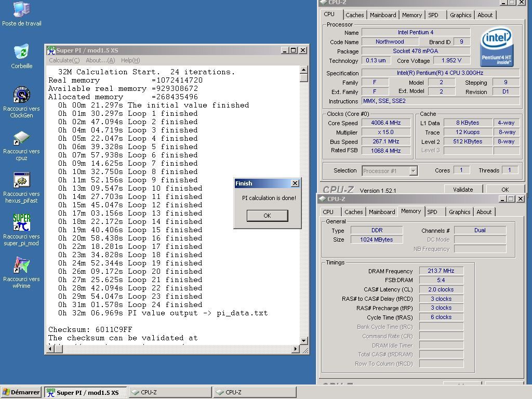Click the Core Speed value 4006.4 MHz
Viewport: 532px width, 399px height.
[386, 123]
